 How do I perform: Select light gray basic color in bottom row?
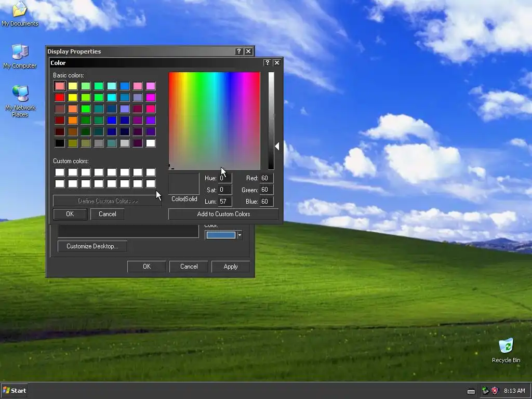click(x=125, y=143)
